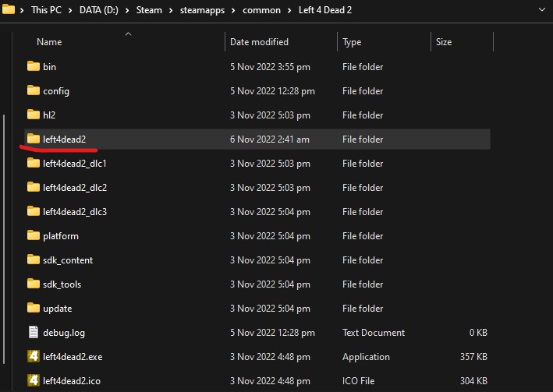The width and height of the screenshot is (553, 392).
Task: Click the left4dead2_dlc1 folder icon
Action: point(33,164)
